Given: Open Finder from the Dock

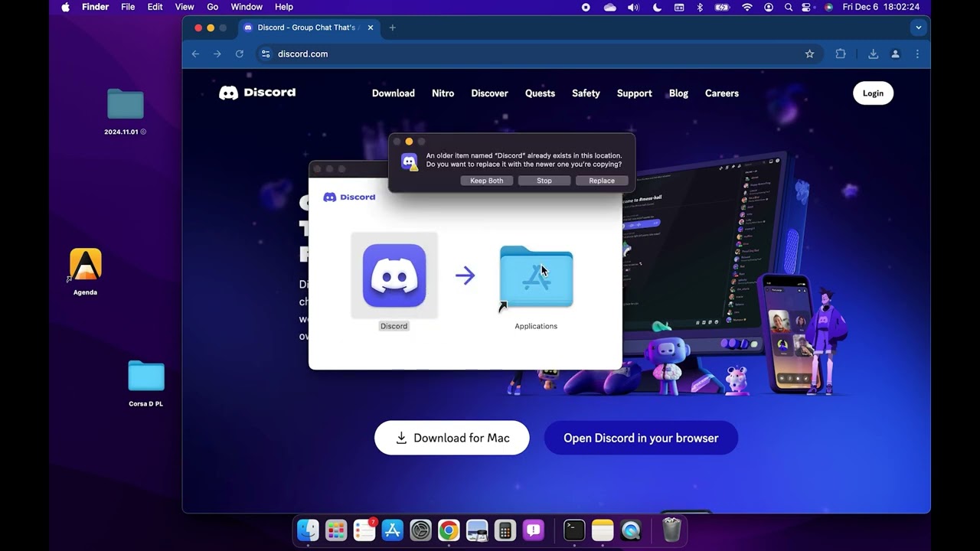Looking at the screenshot, I should click(308, 530).
